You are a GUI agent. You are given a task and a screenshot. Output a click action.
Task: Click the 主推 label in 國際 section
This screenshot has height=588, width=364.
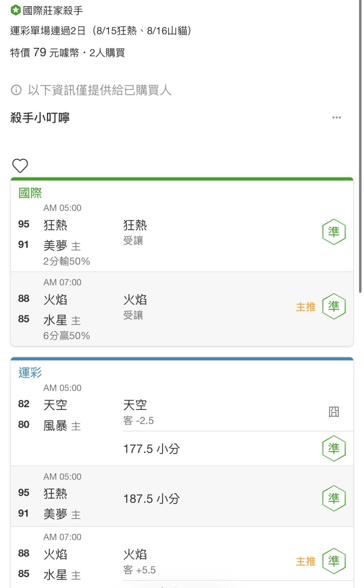click(x=306, y=307)
